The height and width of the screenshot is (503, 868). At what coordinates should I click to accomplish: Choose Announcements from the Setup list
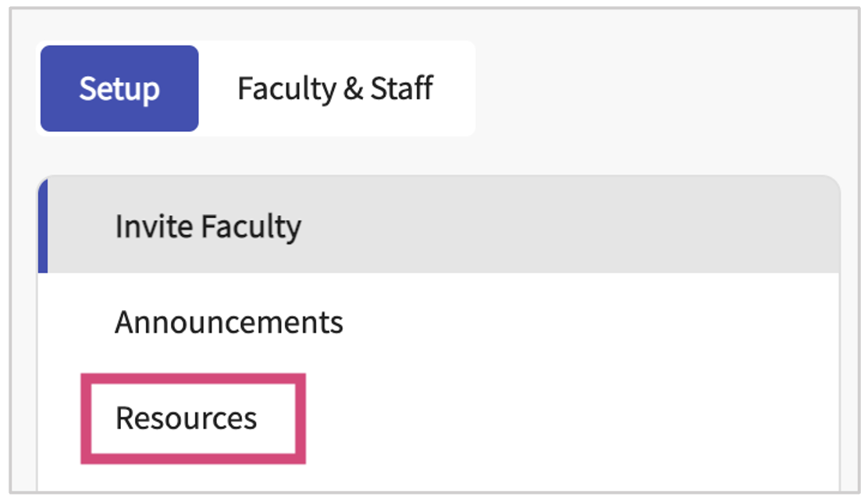(x=229, y=322)
